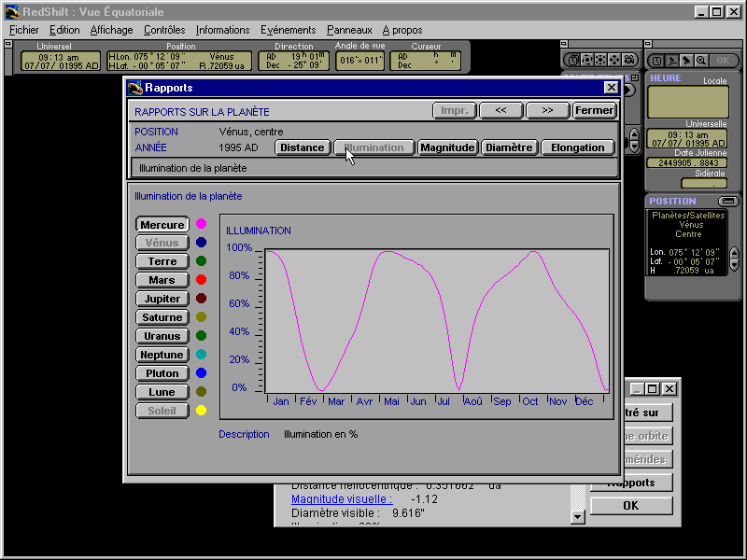The width and height of the screenshot is (747, 560).
Task: Open the Panneaux menu
Action: coord(349,30)
